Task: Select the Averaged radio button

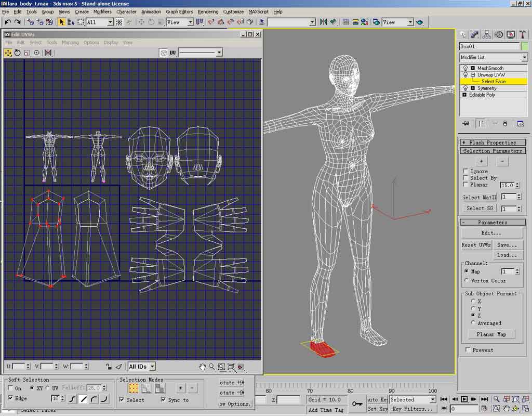Action: [472, 323]
